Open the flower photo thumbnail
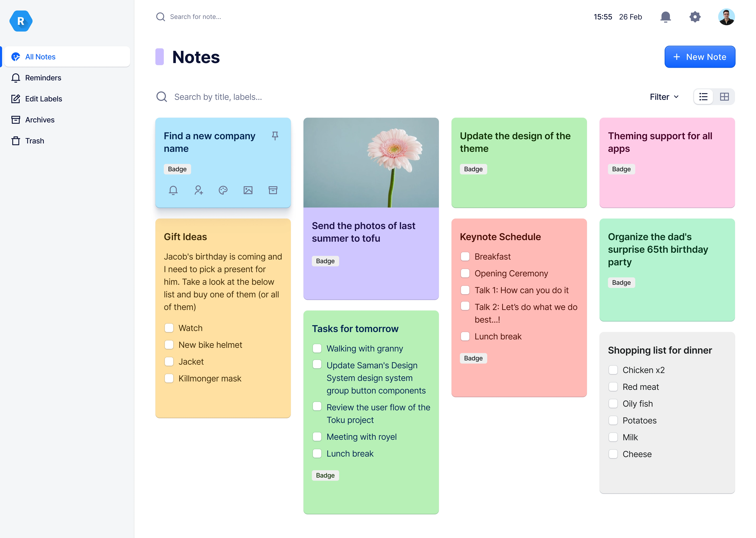756x538 pixels. (371, 163)
